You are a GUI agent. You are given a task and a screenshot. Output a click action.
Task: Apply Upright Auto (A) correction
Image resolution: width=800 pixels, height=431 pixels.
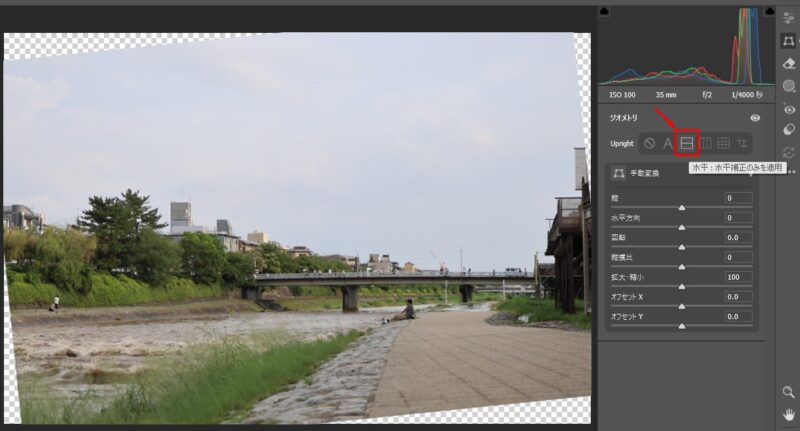coord(667,143)
